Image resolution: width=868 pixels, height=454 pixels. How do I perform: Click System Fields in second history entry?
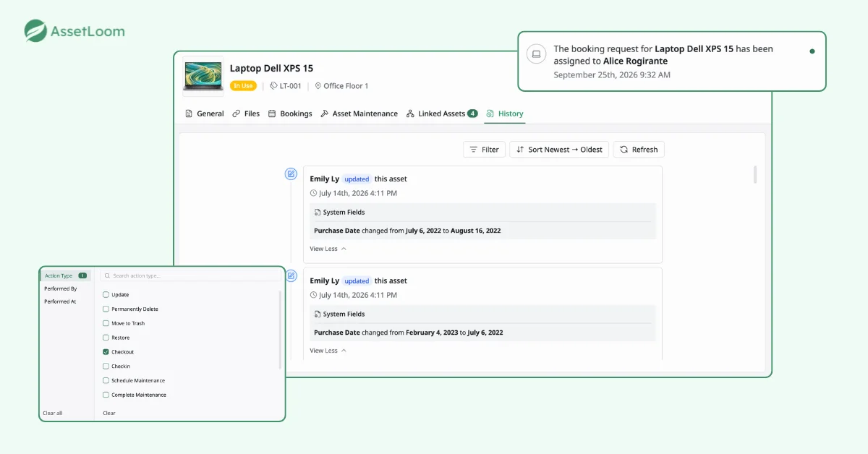coord(339,314)
